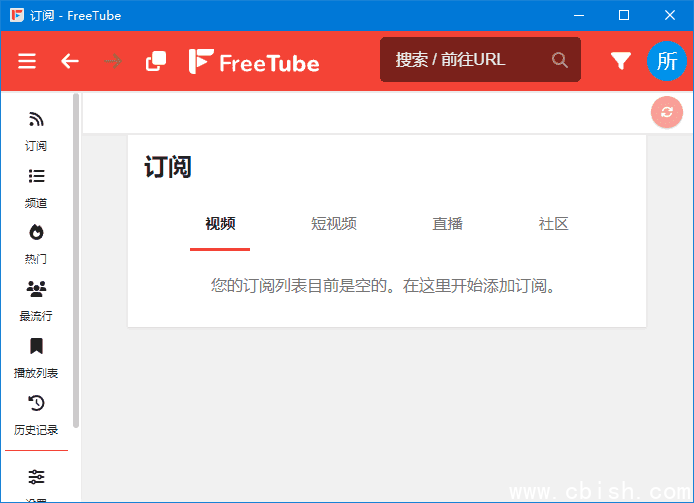Open 播放列表 in the sidebar
The height and width of the screenshot is (503, 694).
pos(36,357)
